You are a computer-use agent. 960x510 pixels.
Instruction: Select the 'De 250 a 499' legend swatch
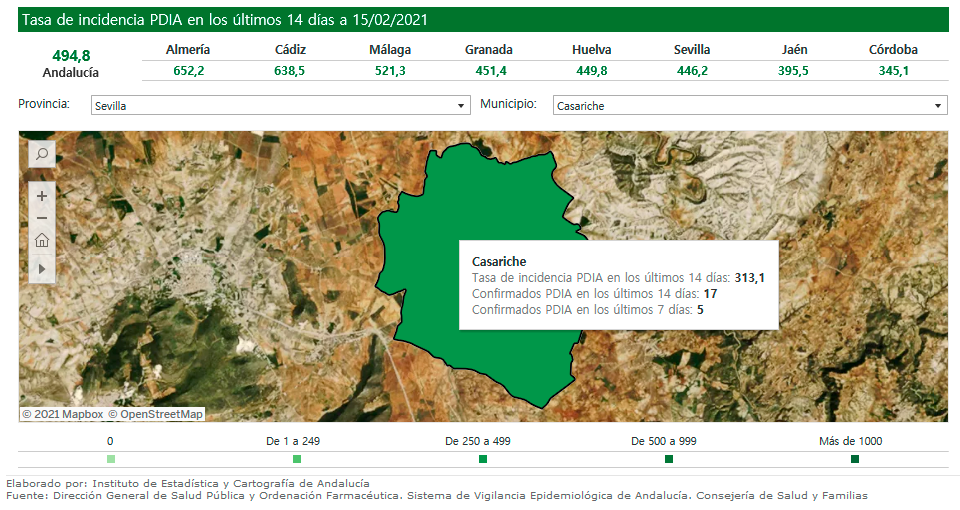click(x=483, y=459)
